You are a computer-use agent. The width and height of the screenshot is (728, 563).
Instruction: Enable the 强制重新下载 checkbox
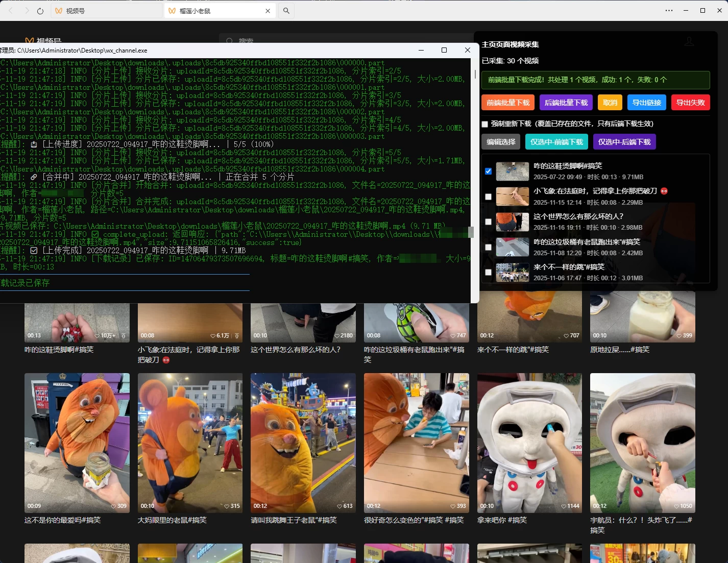coord(484,124)
